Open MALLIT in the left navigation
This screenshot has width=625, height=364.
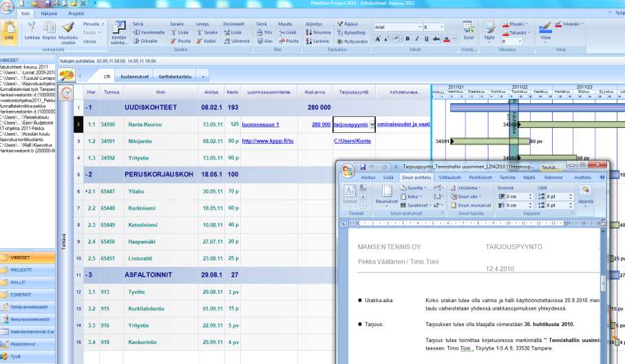(27, 282)
